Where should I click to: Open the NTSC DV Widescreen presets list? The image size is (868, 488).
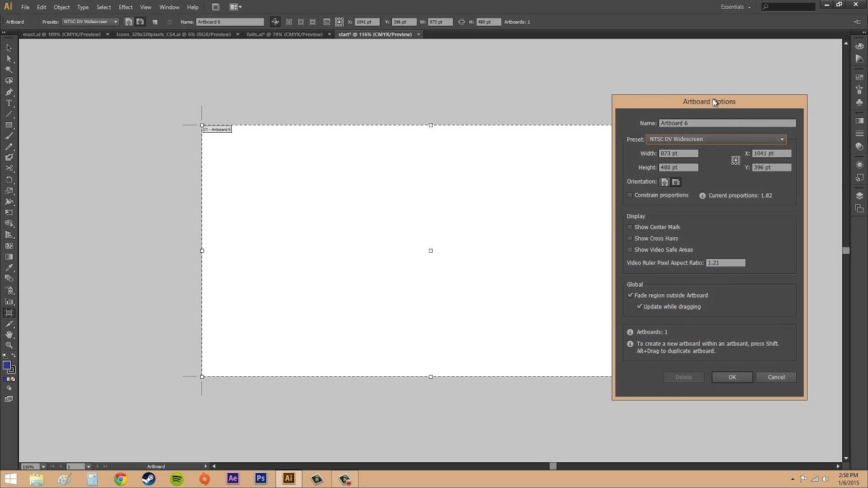point(115,22)
